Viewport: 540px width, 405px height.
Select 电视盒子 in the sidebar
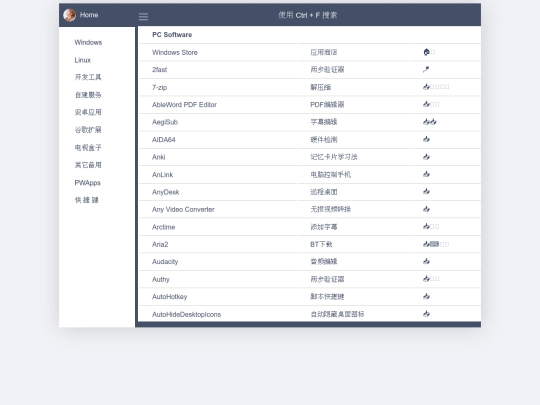coord(88,147)
